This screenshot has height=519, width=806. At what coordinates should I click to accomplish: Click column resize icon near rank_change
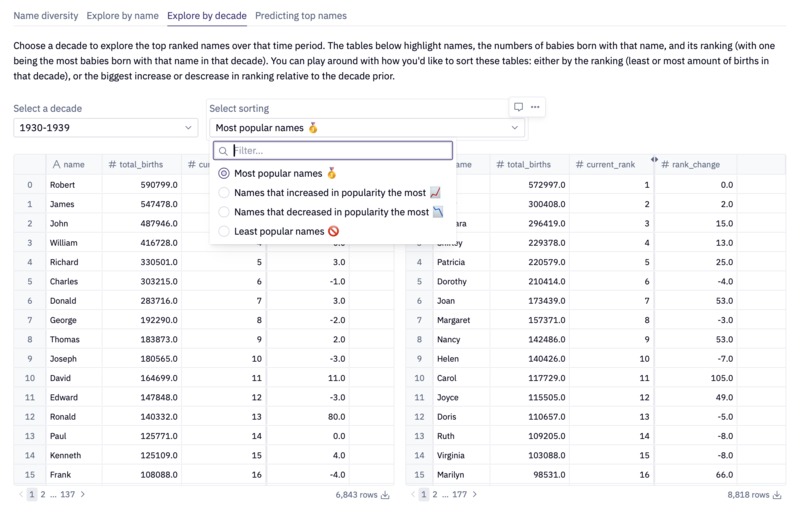tap(654, 160)
